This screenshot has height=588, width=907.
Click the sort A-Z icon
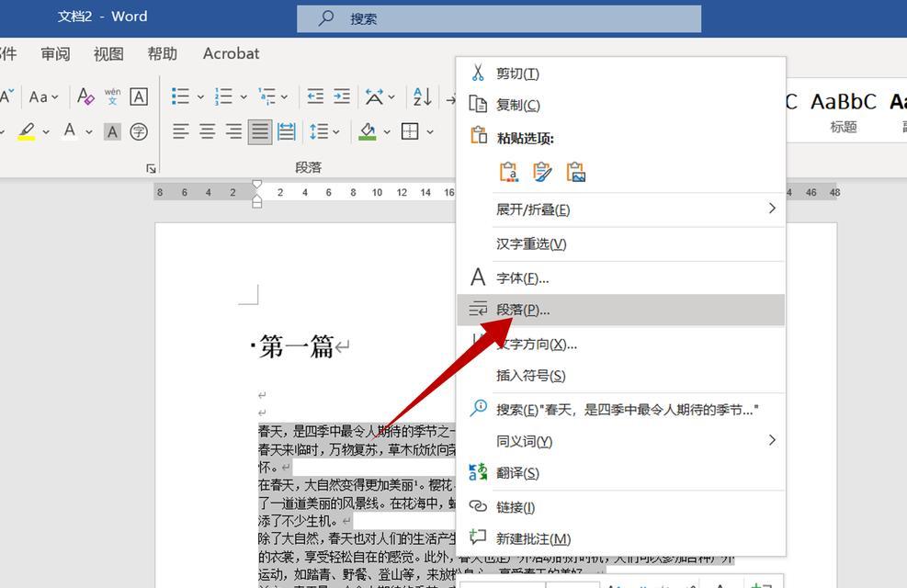pyautogui.click(x=423, y=96)
